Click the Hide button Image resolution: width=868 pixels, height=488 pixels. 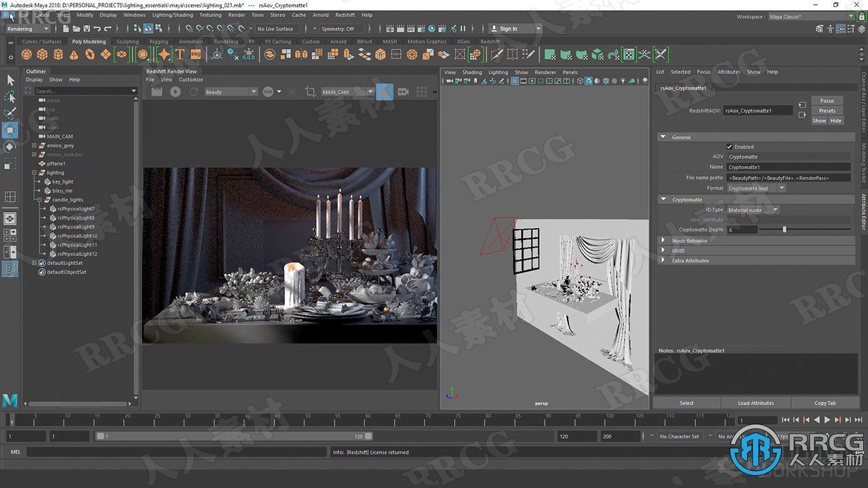835,121
